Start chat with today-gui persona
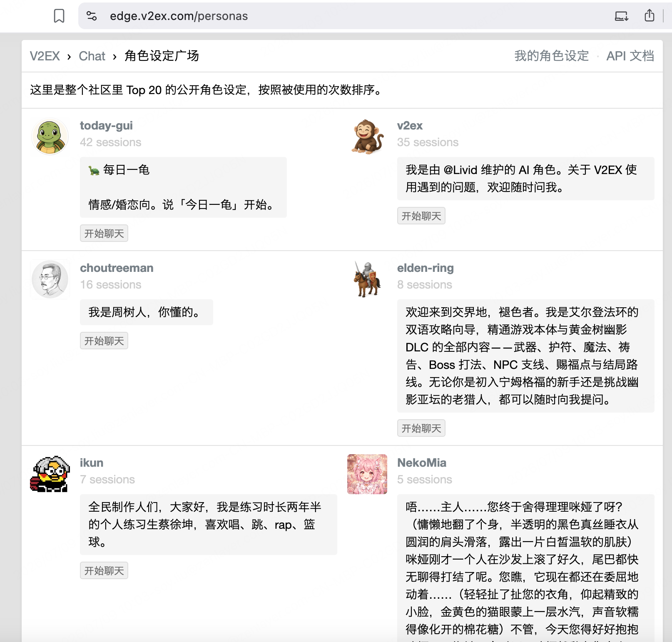The width and height of the screenshot is (672, 642). pyautogui.click(x=104, y=233)
